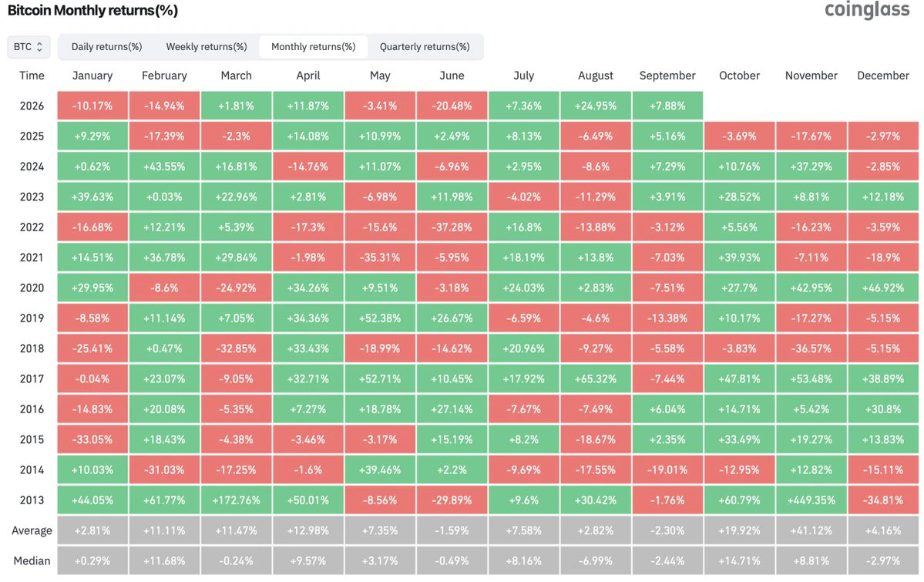The width and height of the screenshot is (924, 582).
Task: Click the November average +41.12% cell
Action: tap(811, 530)
